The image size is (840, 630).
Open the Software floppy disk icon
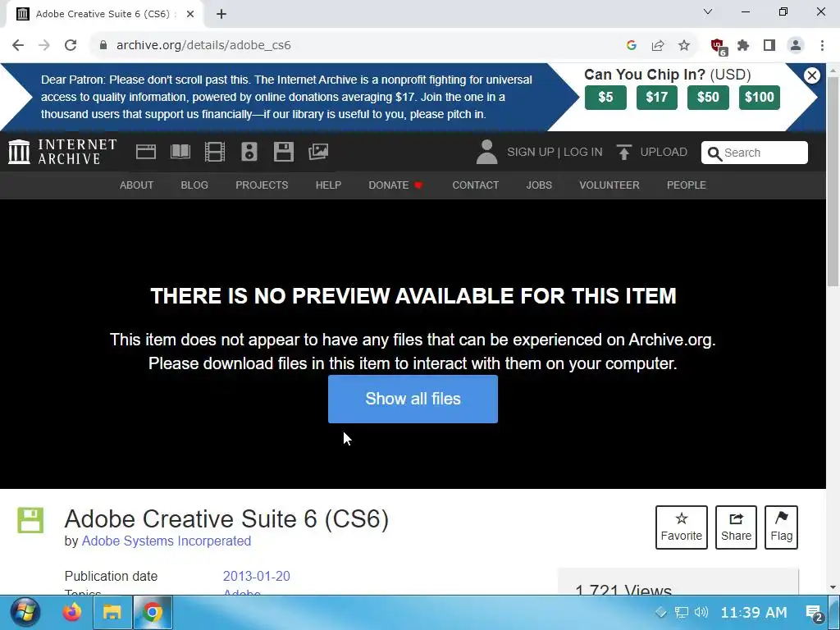pyautogui.click(x=283, y=152)
